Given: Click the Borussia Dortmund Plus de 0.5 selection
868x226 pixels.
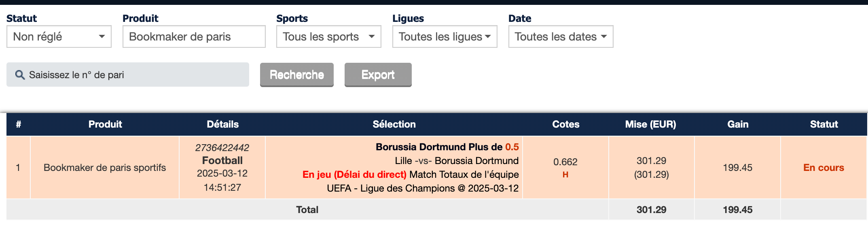Looking at the screenshot, I should [x=447, y=147].
